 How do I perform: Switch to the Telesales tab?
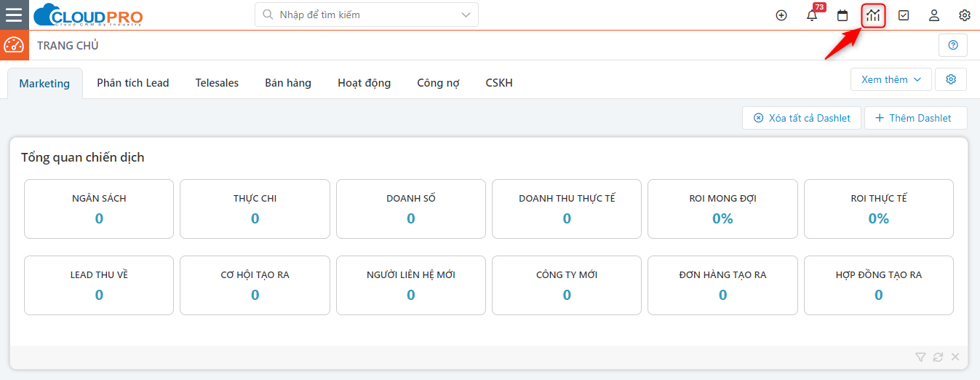pyautogui.click(x=217, y=83)
